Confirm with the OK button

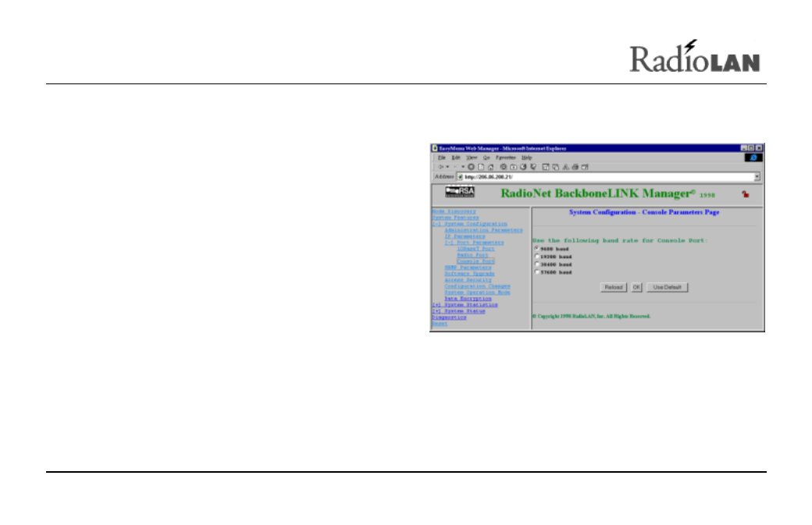tap(636, 287)
